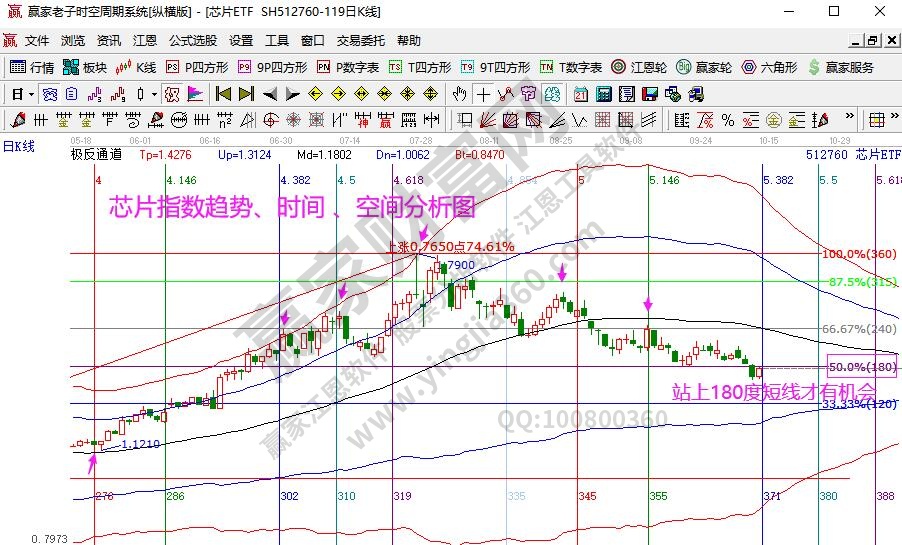The width and height of the screenshot is (902, 545).
Task: Toggle the crosshair cursor button
Action: pyautogui.click(x=483, y=94)
